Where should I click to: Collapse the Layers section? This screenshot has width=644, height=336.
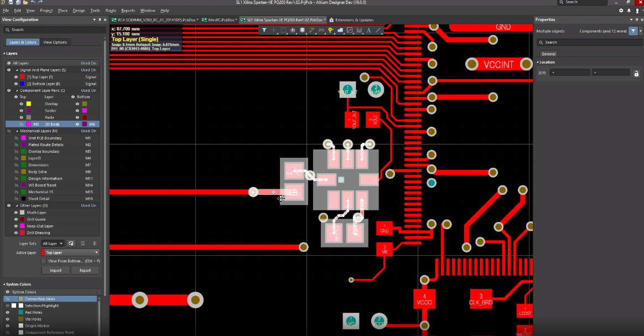[4, 53]
